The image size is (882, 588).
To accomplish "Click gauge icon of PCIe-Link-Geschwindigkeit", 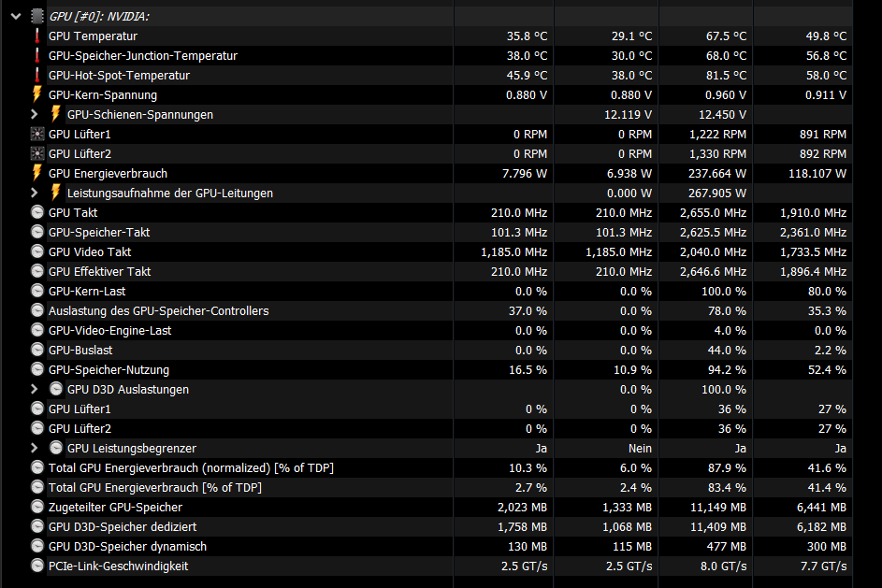I will point(37,566).
